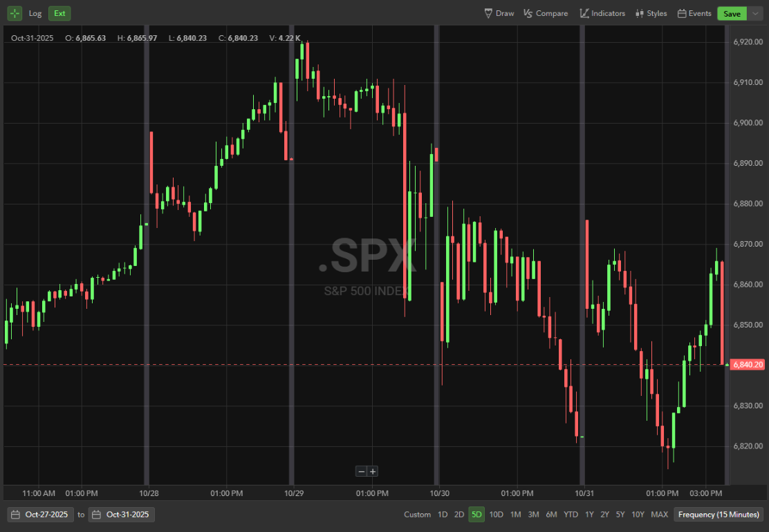This screenshot has width=769, height=532.
Task: Toggle Log scale on the chart
Action: click(35, 13)
